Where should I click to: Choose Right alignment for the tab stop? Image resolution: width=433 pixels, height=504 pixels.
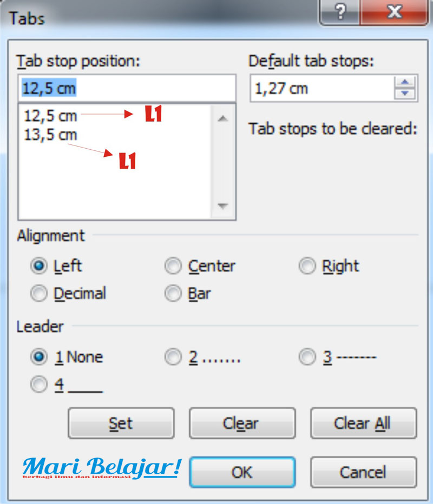(307, 266)
